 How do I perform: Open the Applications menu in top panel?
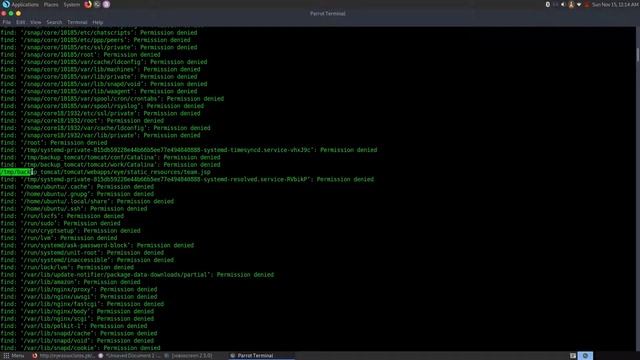coord(25,4)
